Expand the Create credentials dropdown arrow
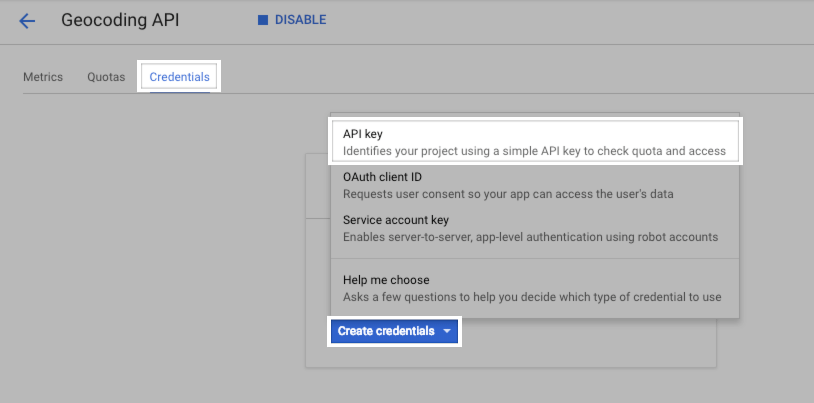 coord(448,331)
